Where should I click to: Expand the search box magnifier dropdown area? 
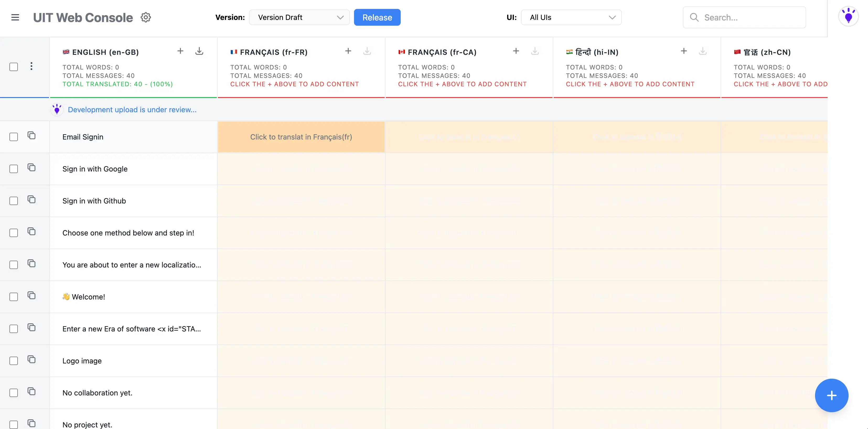(694, 17)
